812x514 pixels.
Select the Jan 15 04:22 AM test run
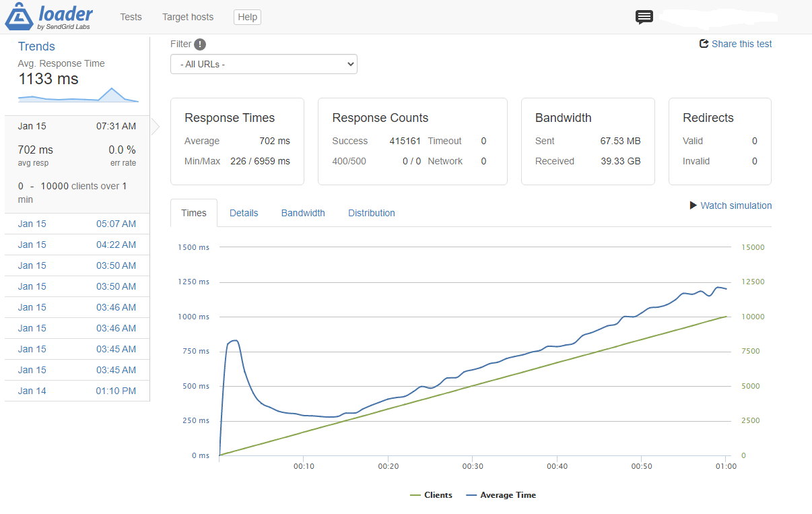point(77,245)
